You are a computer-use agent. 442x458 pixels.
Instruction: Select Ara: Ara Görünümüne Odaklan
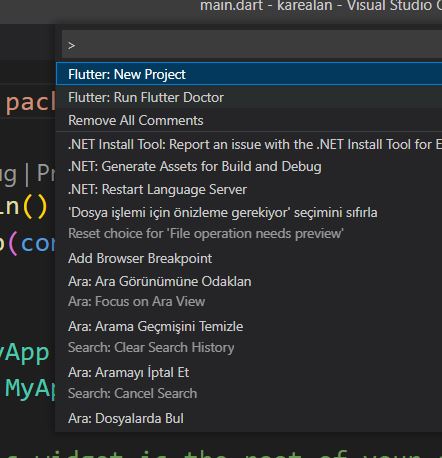click(249, 291)
